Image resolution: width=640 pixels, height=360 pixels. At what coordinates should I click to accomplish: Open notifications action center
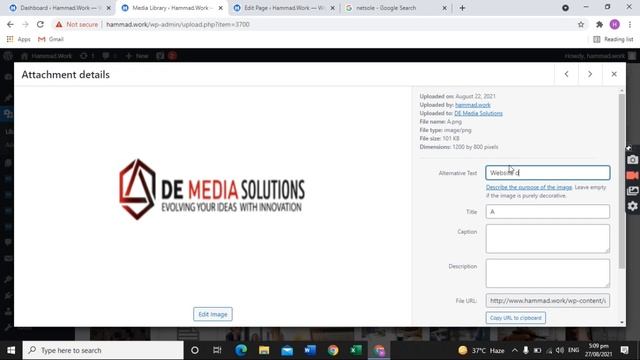coord(624,350)
